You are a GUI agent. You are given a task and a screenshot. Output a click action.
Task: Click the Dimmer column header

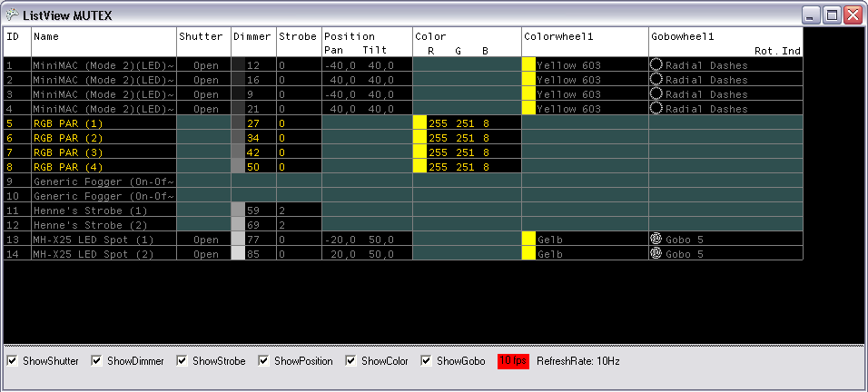pyautogui.click(x=252, y=36)
